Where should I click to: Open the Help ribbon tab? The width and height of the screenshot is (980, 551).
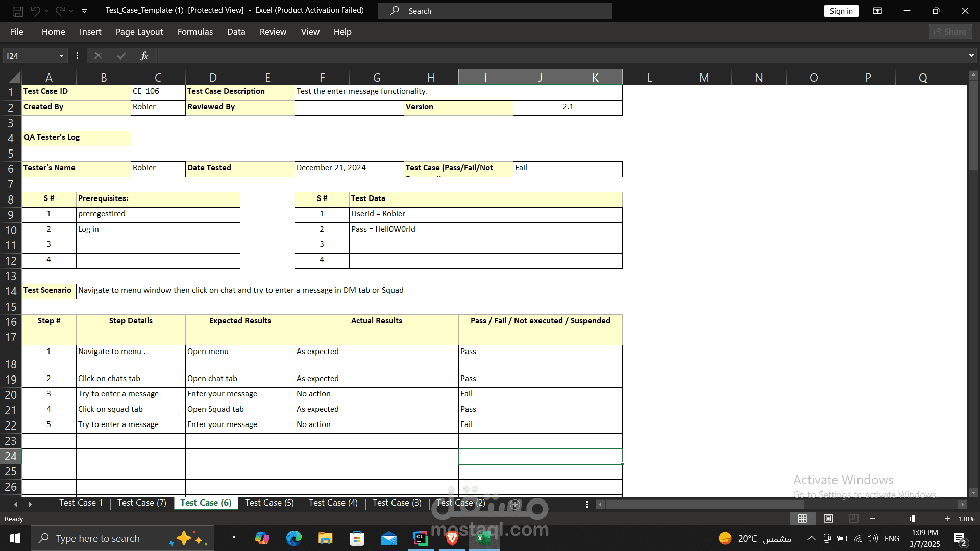coord(342,32)
